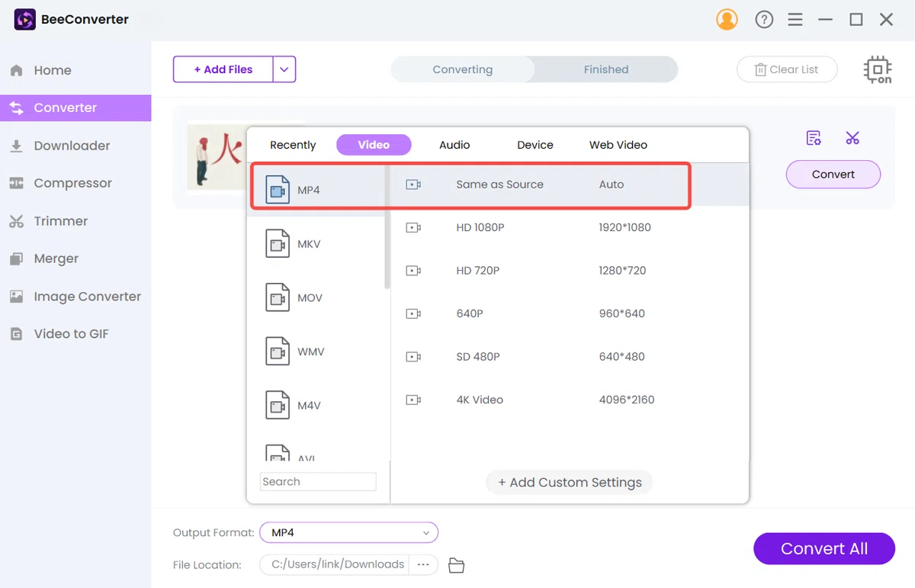Click the file location browse ellipsis
Screen dimensions: 915x588
tap(423, 564)
